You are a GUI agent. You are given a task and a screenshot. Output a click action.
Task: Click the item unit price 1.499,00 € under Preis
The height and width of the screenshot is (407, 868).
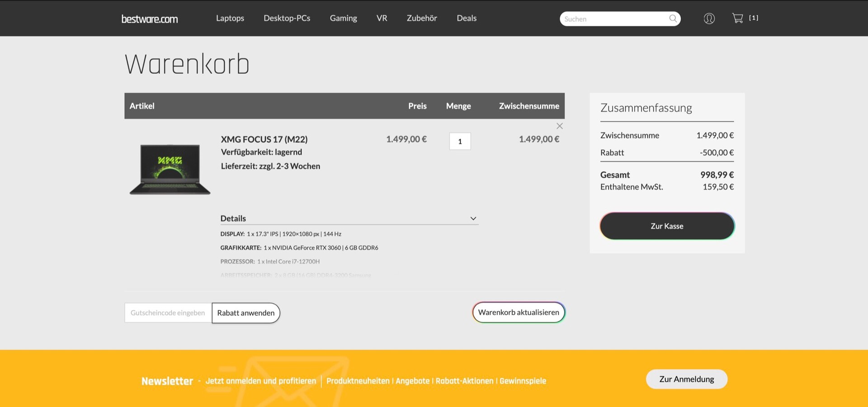point(406,139)
